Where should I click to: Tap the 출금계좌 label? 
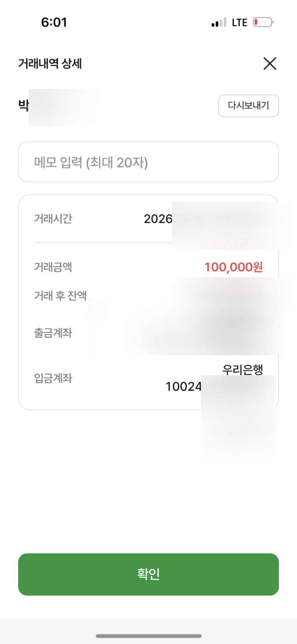tap(53, 333)
